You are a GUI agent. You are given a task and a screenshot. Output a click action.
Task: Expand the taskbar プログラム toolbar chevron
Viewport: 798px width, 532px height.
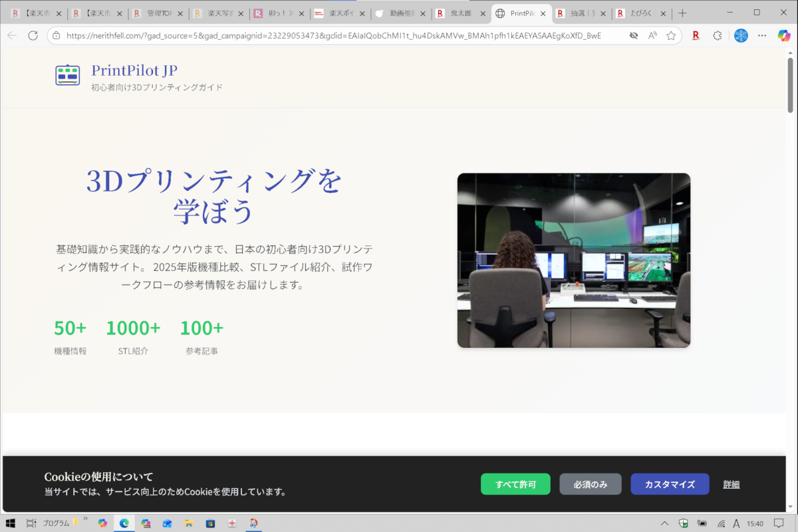tap(86, 519)
